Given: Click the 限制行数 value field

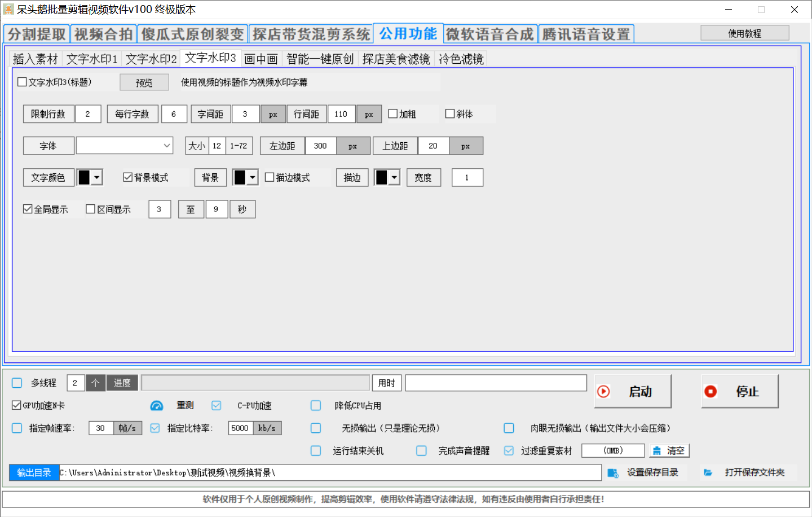Looking at the screenshot, I should click(88, 114).
